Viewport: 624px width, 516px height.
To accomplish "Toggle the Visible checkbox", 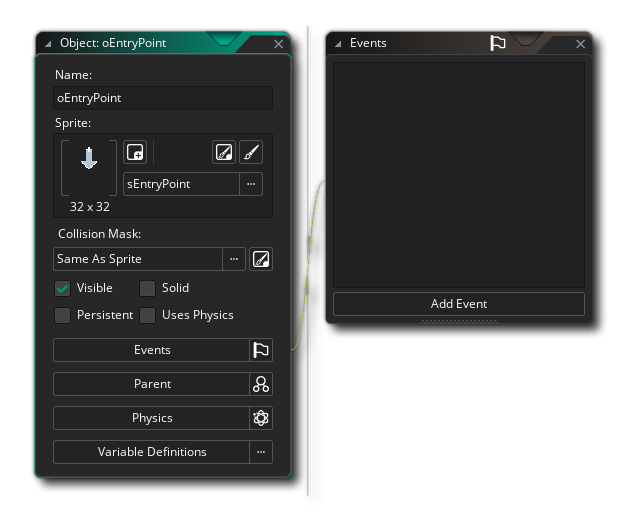I will tap(62, 288).
